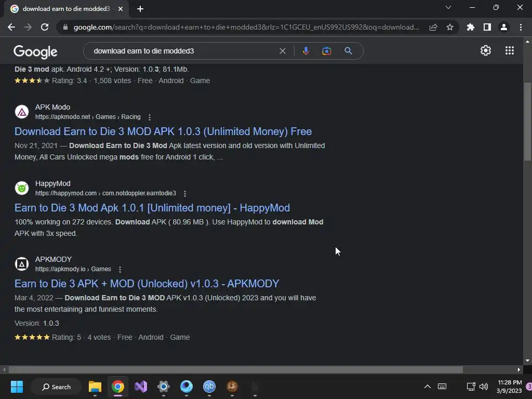The width and height of the screenshot is (532, 399).
Task: Click the address bar URL
Action: point(246,27)
